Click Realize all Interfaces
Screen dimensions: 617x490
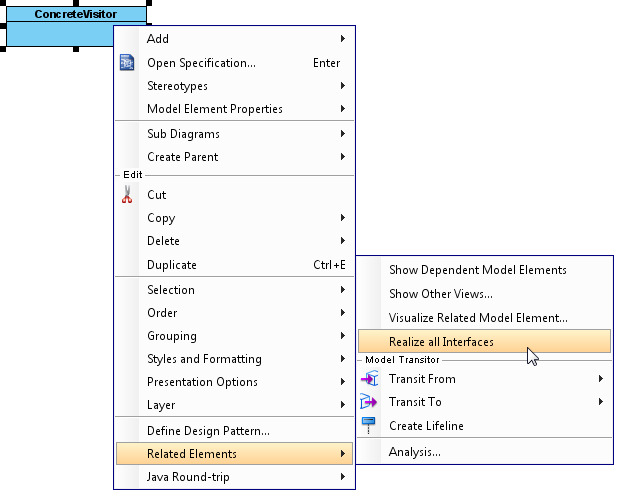[484, 341]
